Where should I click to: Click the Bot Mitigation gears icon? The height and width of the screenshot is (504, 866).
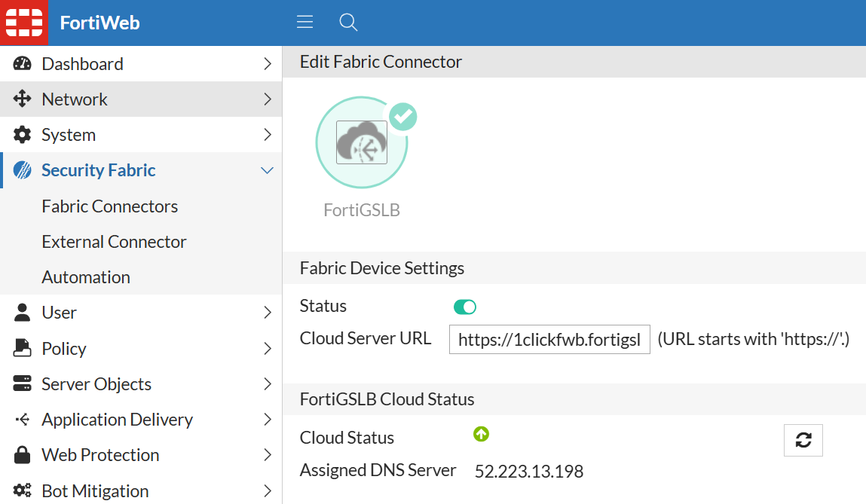[22, 490]
